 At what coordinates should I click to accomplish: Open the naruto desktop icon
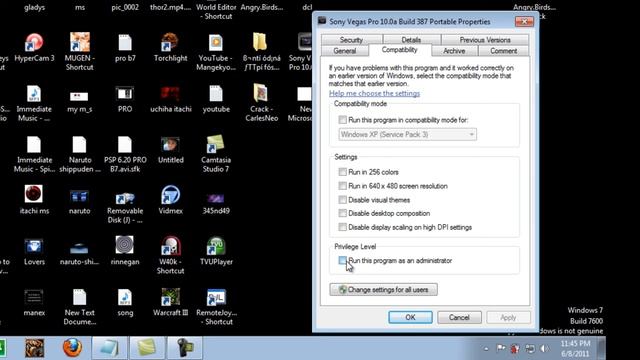79,198
